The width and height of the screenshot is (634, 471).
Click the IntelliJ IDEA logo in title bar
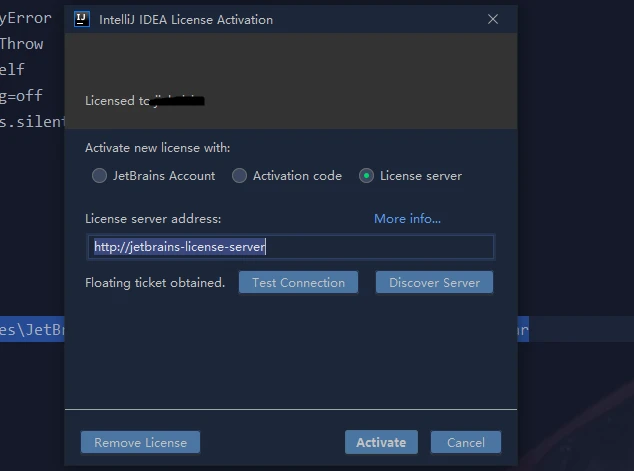click(82, 19)
